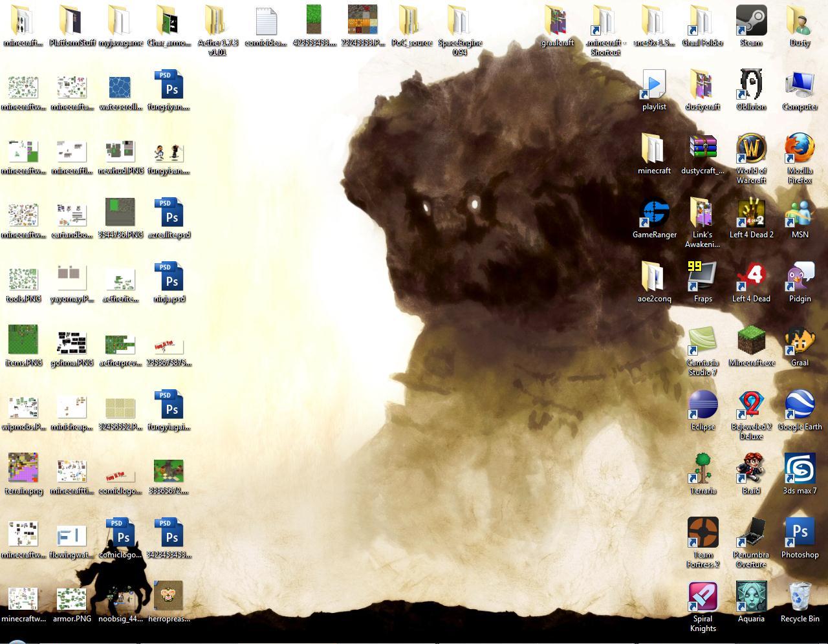Open the GameRanger shortcut
Viewport: 828px width, 644px height.
pyautogui.click(x=654, y=213)
